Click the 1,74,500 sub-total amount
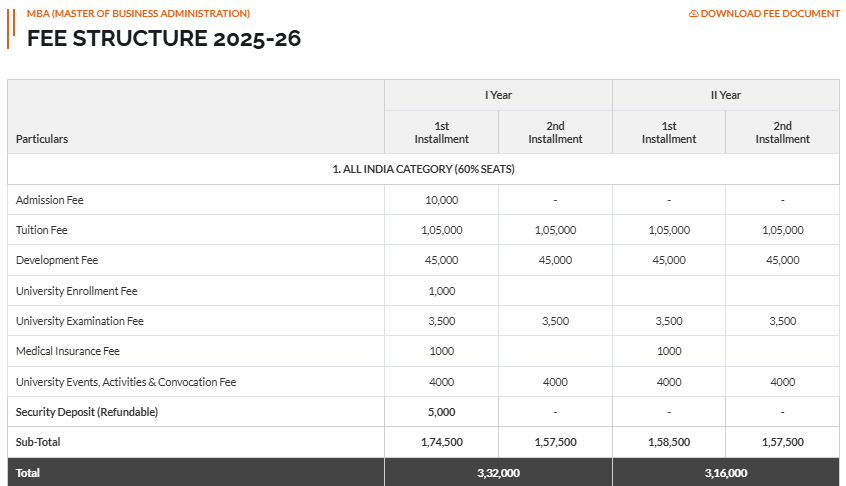Viewport: 846px width, 486px height. click(441, 442)
